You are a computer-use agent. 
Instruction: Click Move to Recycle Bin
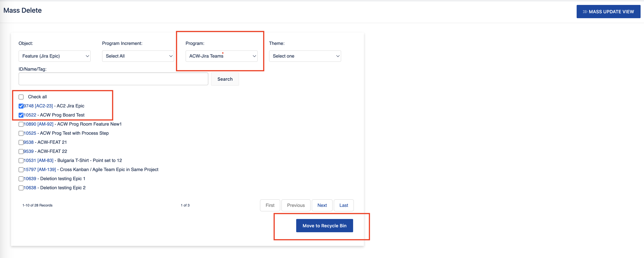[324, 226]
